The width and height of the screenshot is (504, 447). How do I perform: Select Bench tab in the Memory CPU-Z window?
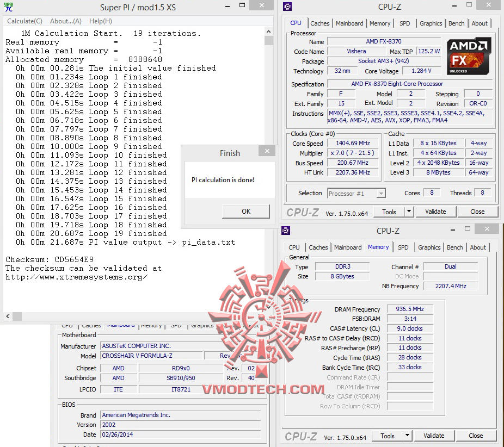tap(454, 247)
